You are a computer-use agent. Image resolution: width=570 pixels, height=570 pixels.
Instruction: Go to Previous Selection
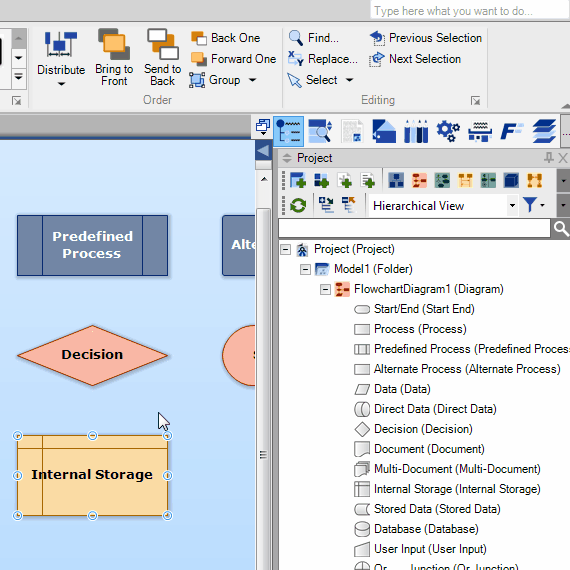tap(426, 38)
